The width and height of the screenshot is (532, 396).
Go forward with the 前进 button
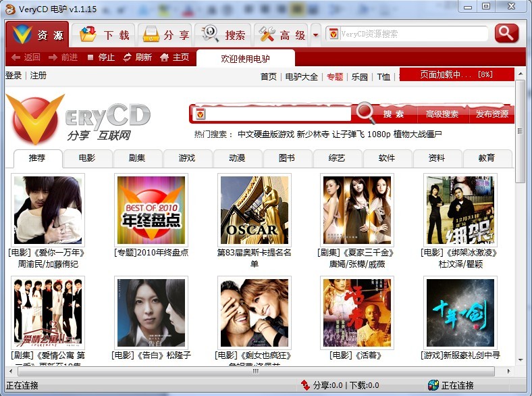63,57
